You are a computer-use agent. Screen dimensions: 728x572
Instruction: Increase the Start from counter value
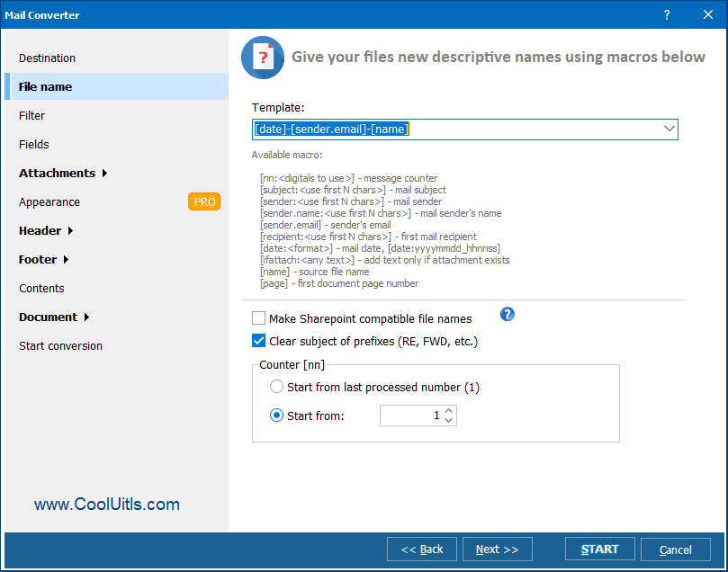pos(449,410)
